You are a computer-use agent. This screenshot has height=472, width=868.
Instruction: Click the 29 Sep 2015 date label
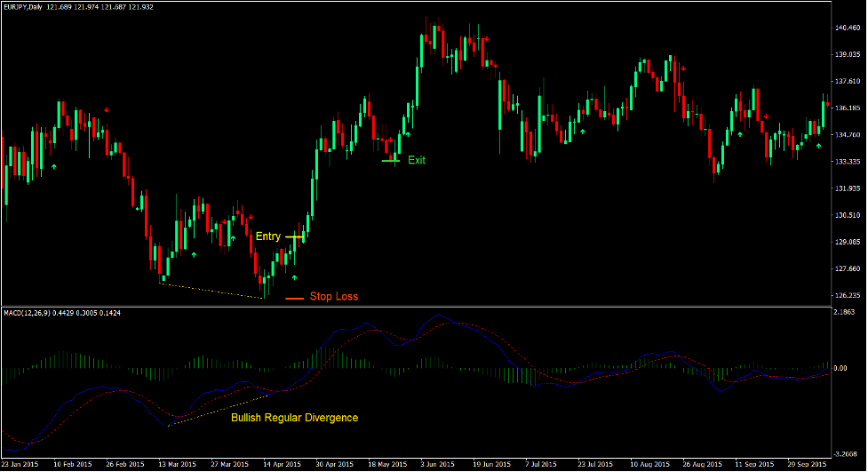click(x=807, y=464)
